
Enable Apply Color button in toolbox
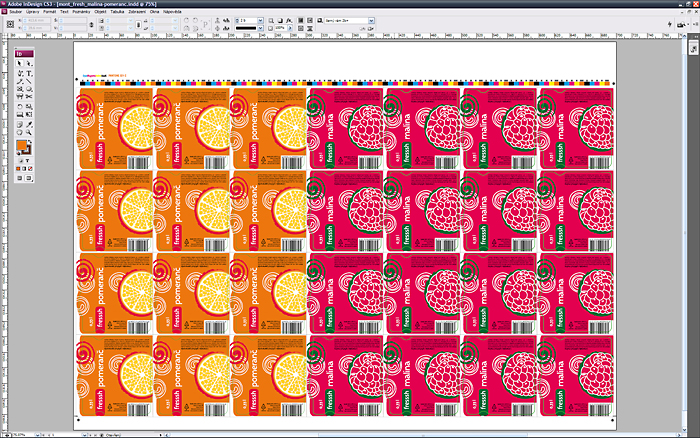pos(18,169)
